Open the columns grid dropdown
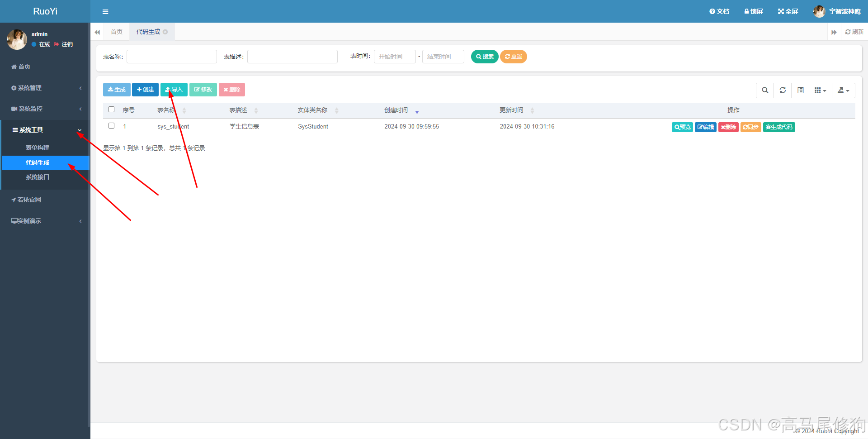Image resolution: width=868 pixels, height=439 pixels. click(821, 91)
